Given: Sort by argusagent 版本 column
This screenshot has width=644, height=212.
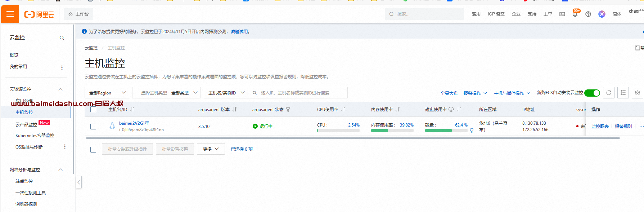Looking at the screenshot, I should pyautogui.click(x=235, y=109).
